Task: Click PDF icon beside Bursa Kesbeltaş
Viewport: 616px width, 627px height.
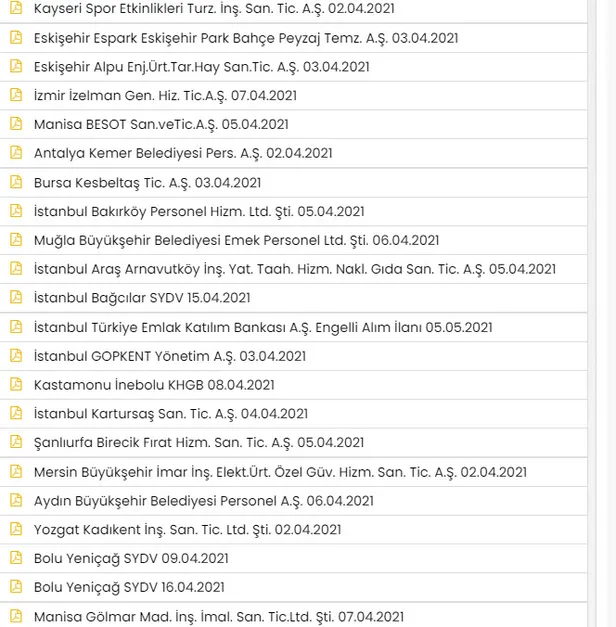Action: pos(15,182)
